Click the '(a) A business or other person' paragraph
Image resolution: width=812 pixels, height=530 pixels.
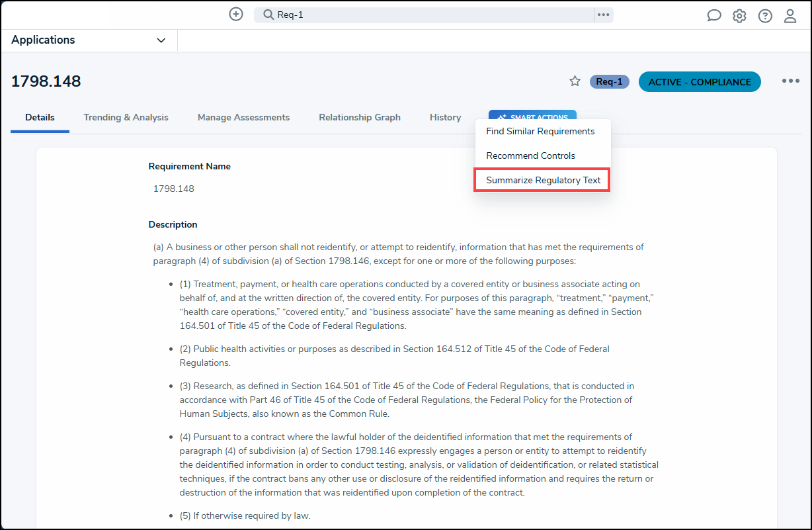pos(399,254)
